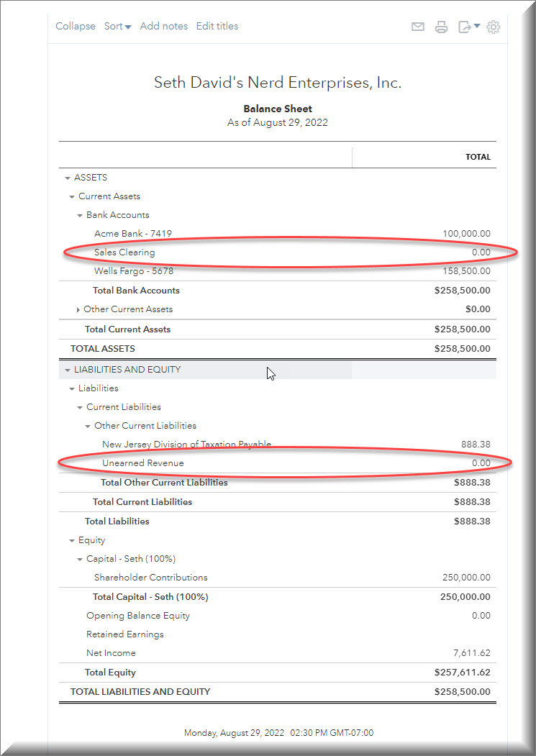536x756 pixels.
Task: Open the export report dropdown icon
Action: tap(468, 27)
